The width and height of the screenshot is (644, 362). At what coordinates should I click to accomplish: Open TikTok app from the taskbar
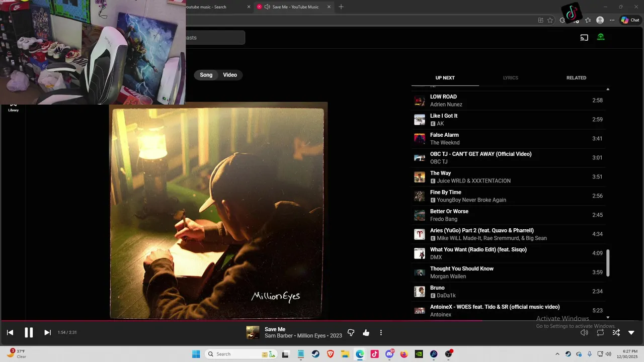point(375,354)
